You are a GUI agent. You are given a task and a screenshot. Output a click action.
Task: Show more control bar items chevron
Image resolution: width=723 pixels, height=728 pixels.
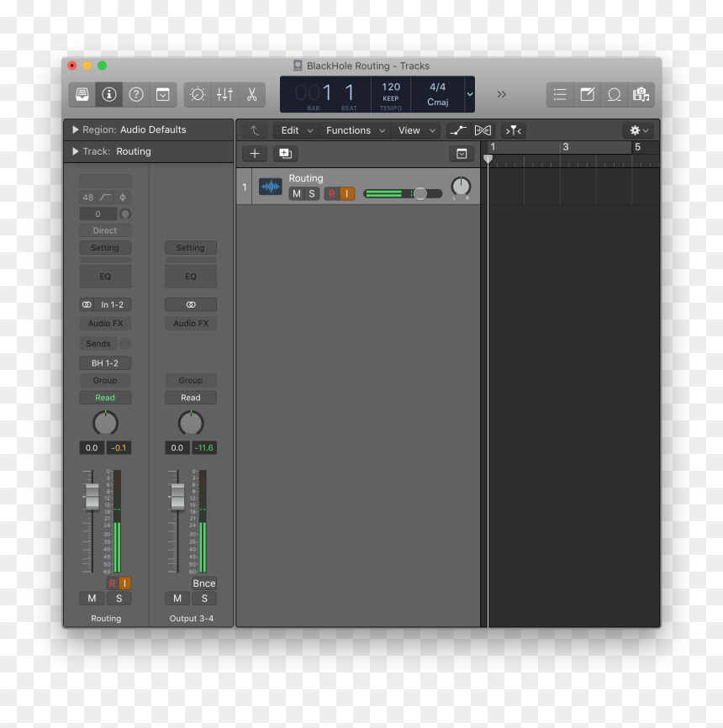[502, 95]
